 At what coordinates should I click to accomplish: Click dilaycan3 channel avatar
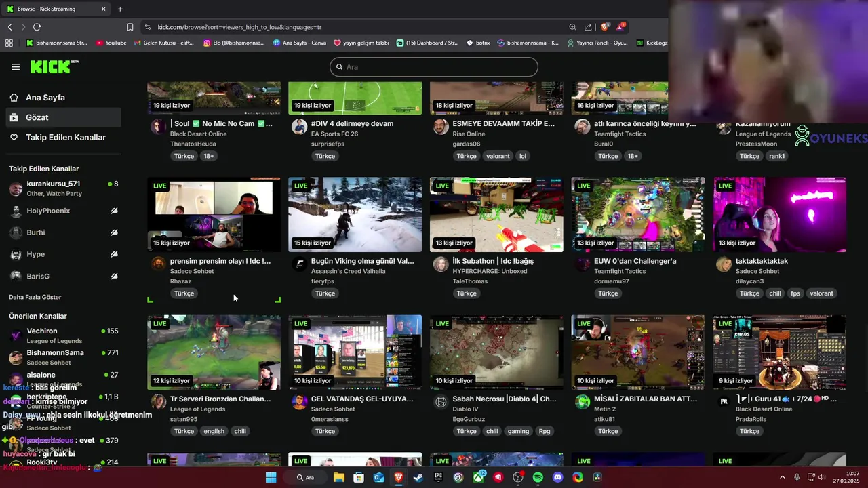(724, 264)
